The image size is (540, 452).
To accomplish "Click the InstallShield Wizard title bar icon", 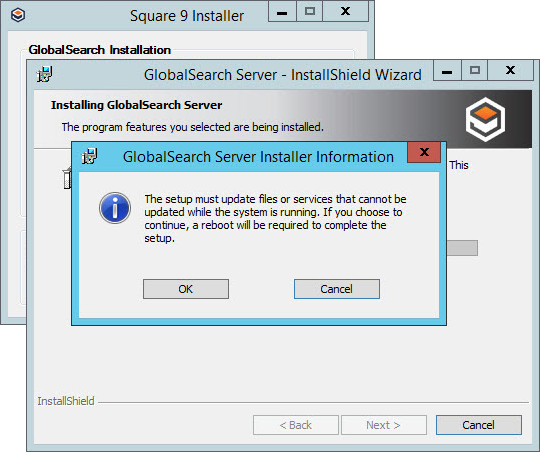I will tap(45, 74).
